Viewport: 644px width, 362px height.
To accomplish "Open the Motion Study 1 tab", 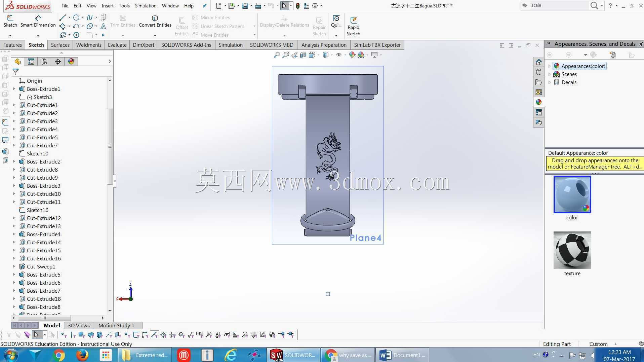I will point(116,325).
